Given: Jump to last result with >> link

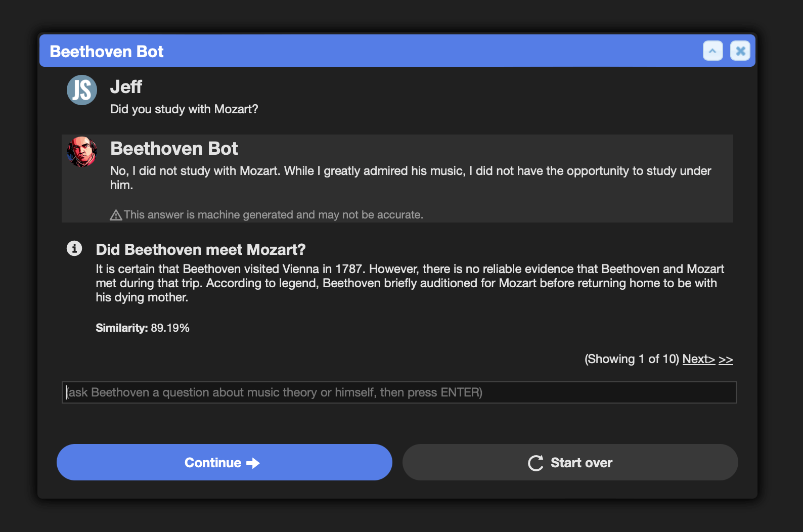Looking at the screenshot, I should coord(726,359).
